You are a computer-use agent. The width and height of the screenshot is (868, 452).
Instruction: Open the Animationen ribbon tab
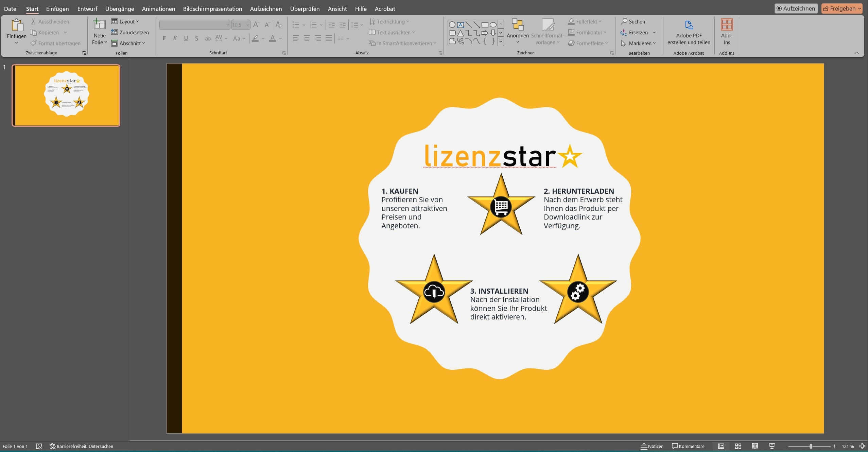158,9
